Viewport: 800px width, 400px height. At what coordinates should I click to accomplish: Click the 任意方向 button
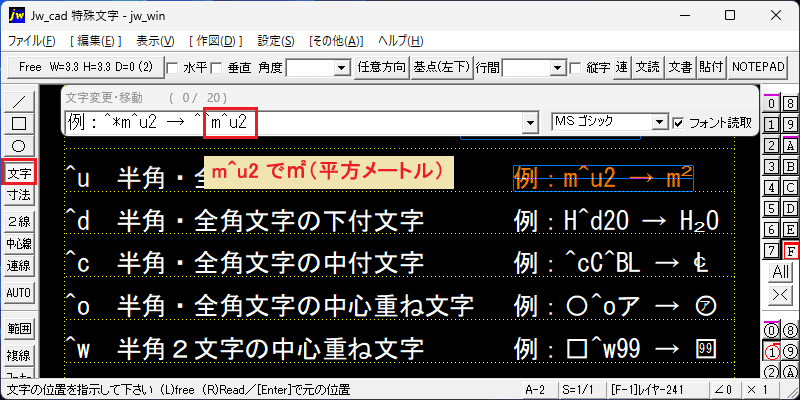pyautogui.click(x=382, y=67)
